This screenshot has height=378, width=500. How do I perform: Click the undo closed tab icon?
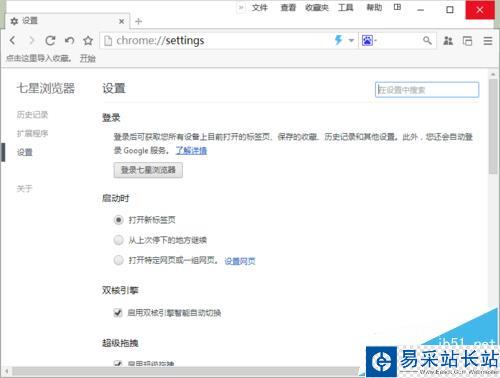tap(69, 40)
